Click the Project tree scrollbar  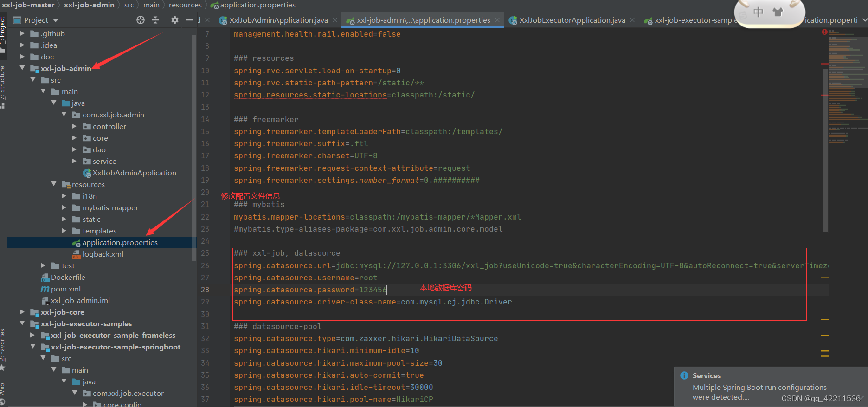194,149
